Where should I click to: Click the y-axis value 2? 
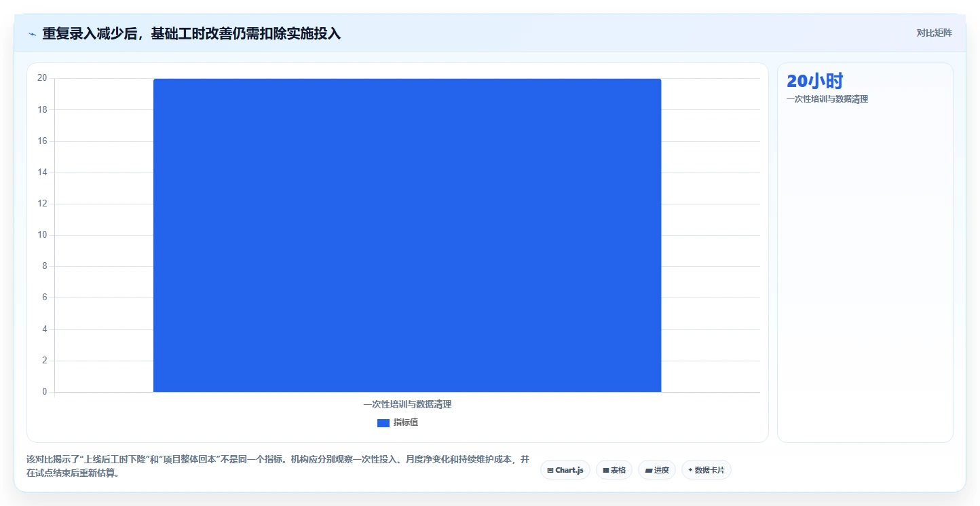click(45, 361)
